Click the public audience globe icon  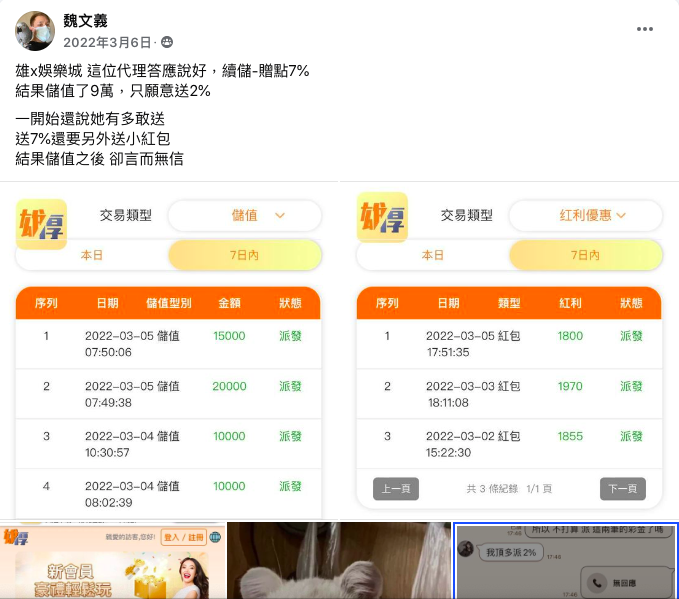tap(167, 42)
